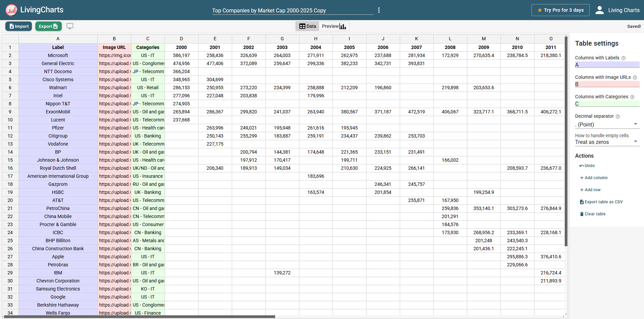This screenshot has width=644, height=319.
Task: Add a column to the table
Action: click(x=594, y=178)
